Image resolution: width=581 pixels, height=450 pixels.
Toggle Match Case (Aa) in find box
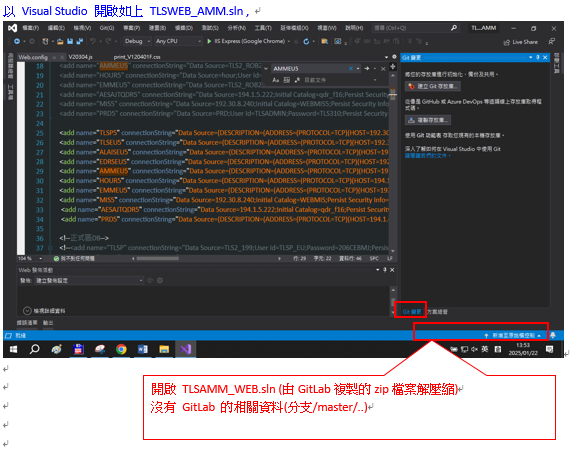coord(276,80)
